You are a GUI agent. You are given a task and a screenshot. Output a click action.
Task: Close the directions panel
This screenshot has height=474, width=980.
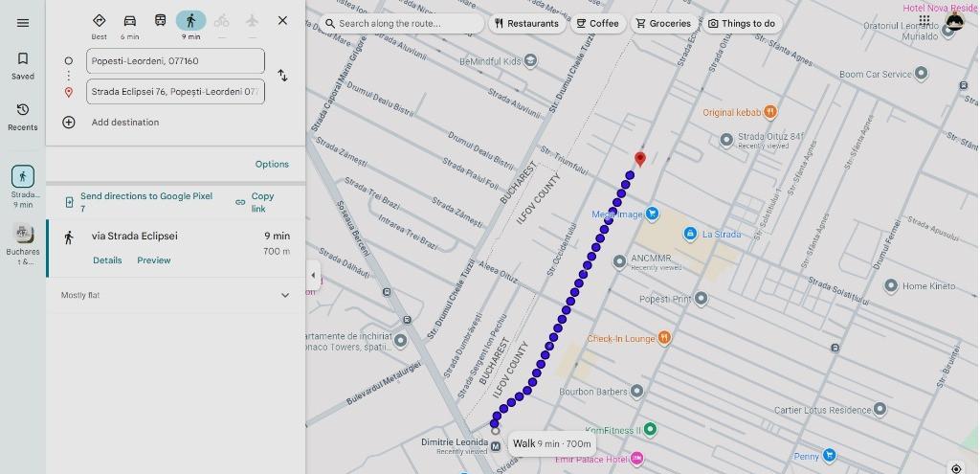(x=282, y=20)
